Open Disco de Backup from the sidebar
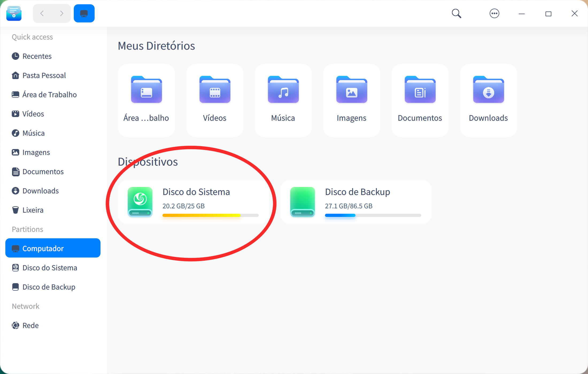 (48, 287)
